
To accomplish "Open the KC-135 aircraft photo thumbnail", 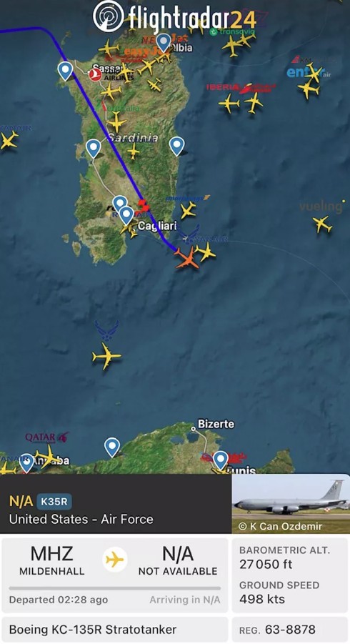I will pyautogui.click(x=291, y=504).
